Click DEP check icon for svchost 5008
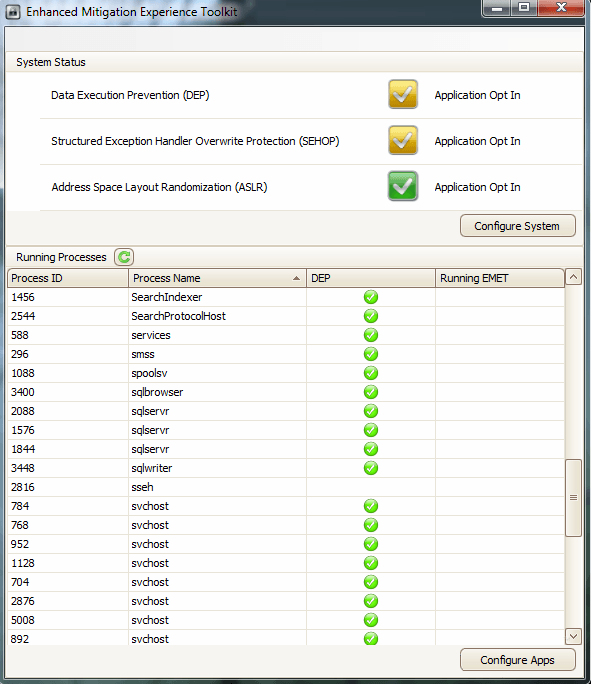Viewport: 591px width, 684px height. tap(371, 620)
